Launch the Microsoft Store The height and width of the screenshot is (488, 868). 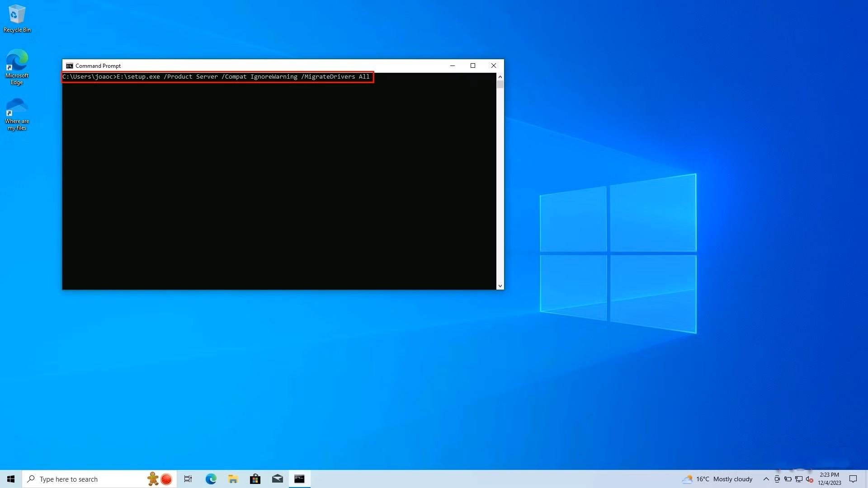coord(255,479)
